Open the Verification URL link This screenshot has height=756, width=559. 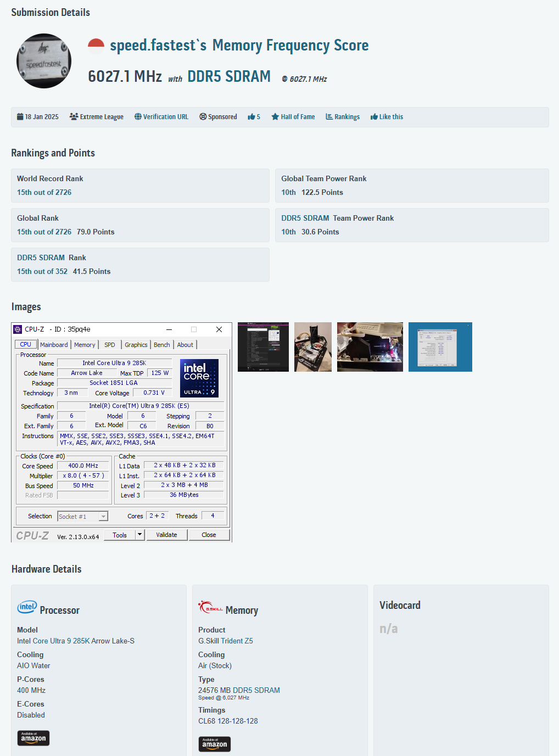tap(161, 117)
